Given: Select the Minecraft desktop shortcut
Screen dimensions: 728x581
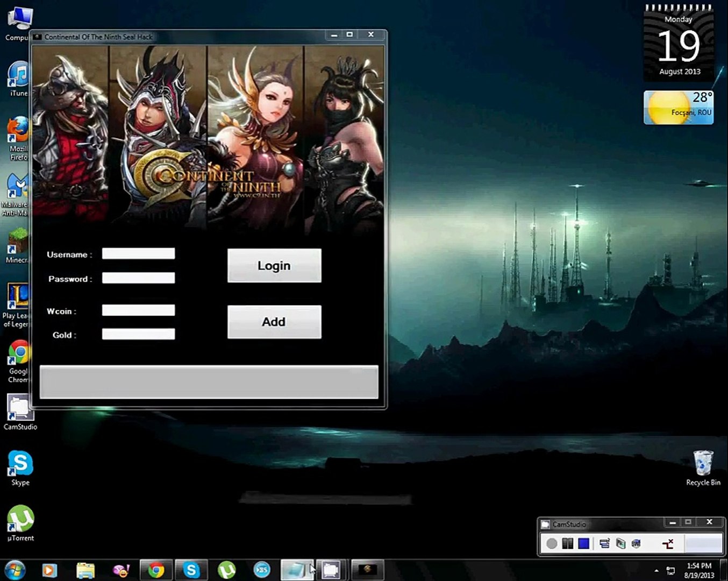Looking at the screenshot, I should 17,246.
